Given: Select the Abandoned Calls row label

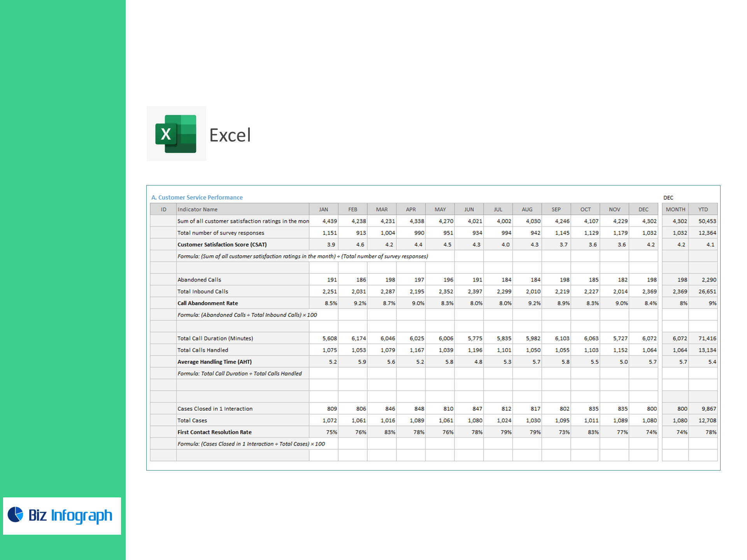Looking at the screenshot, I should [199, 280].
